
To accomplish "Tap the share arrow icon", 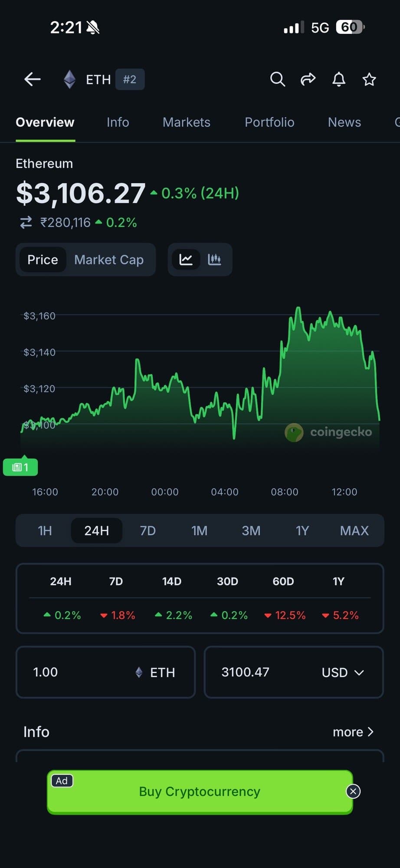I will [308, 79].
